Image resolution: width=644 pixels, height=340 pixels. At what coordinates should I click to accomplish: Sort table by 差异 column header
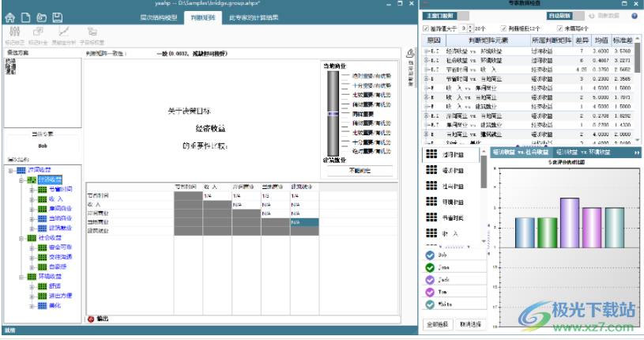(x=582, y=40)
